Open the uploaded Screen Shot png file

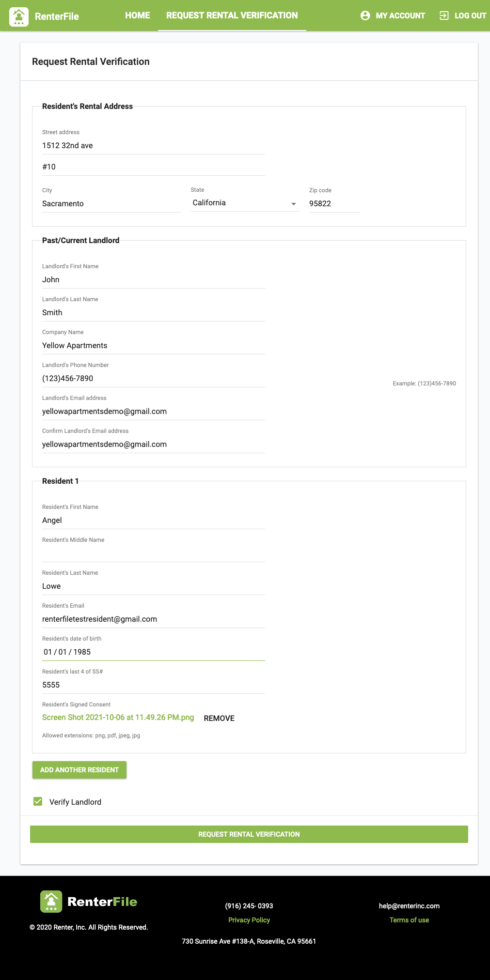point(118,717)
